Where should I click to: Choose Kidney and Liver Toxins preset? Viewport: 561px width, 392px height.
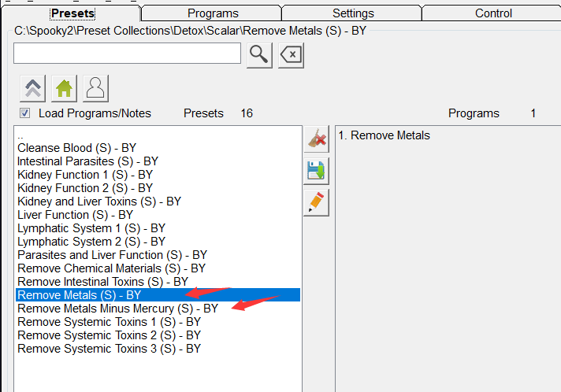[x=99, y=202]
